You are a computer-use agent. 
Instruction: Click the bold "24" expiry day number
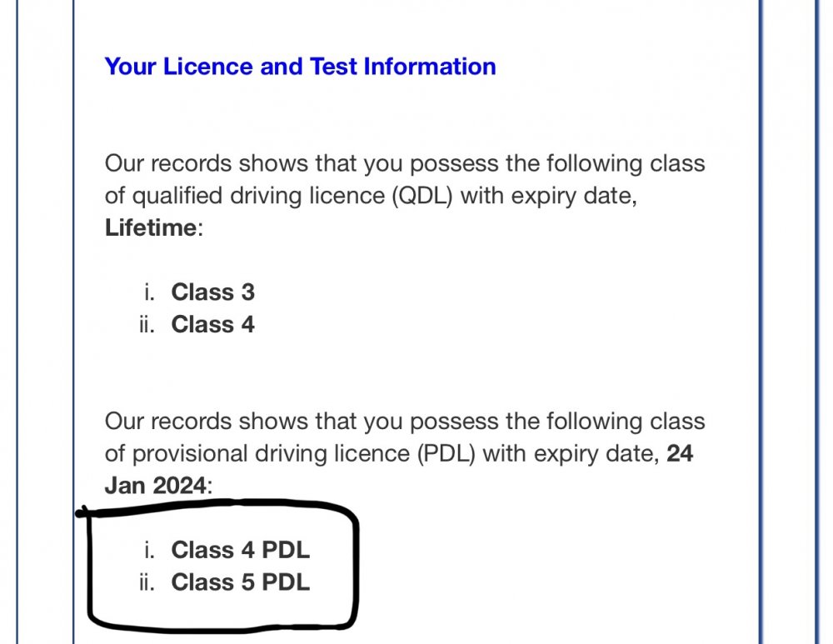tap(680, 454)
